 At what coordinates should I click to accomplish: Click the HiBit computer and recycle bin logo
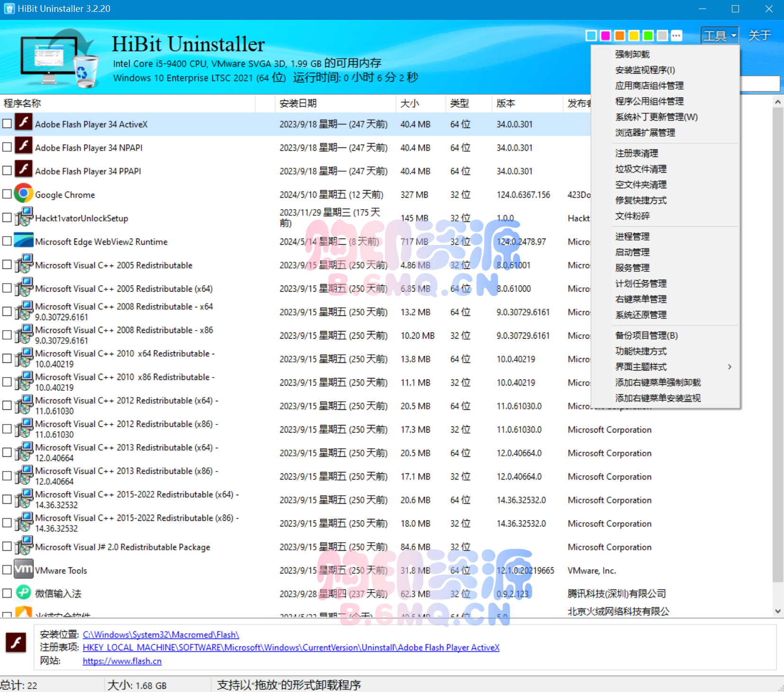[x=59, y=58]
